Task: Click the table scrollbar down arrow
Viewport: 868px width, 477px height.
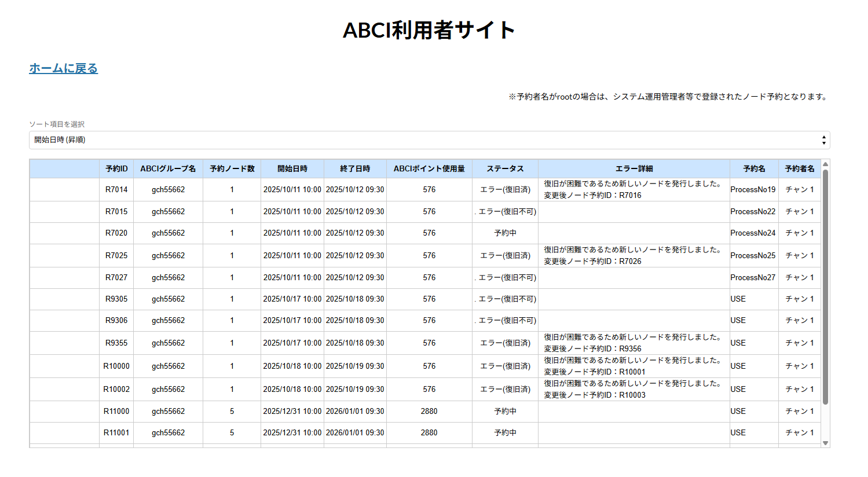Action: (825, 443)
